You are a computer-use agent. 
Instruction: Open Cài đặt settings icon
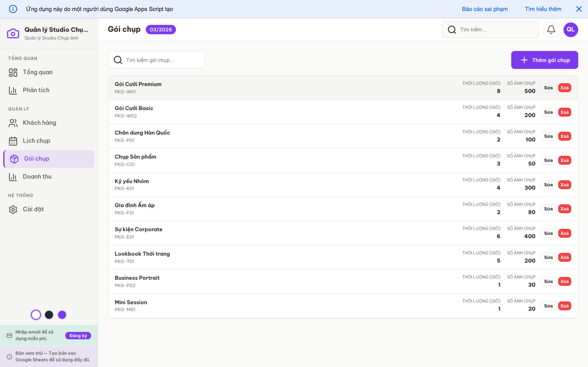pyautogui.click(x=13, y=209)
